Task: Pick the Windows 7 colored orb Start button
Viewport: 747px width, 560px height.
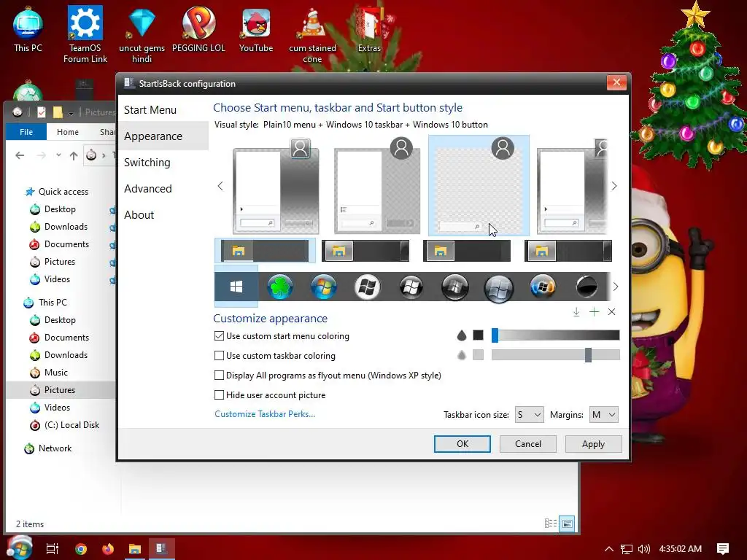Action: click(324, 287)
